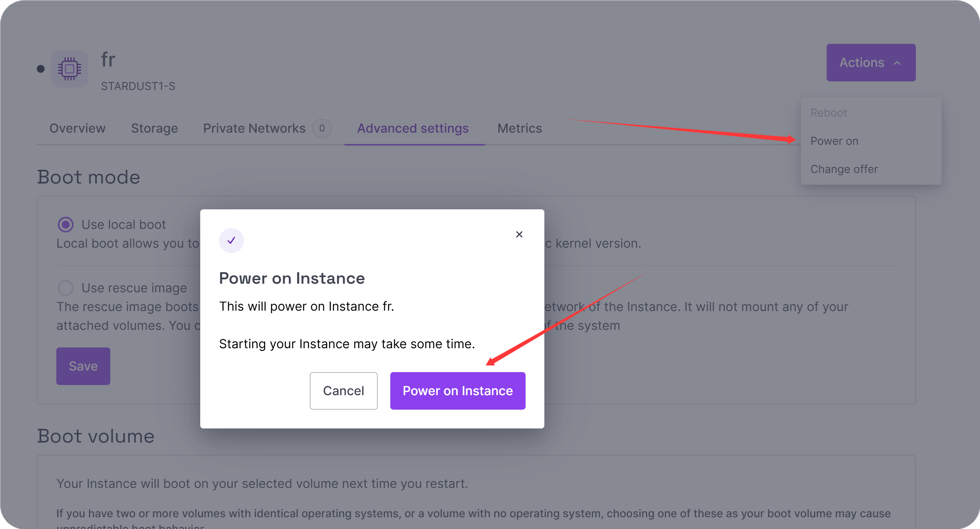Confirm with the Power on Instance button
Screen dimensions: 980x529
tap(458, 391)
